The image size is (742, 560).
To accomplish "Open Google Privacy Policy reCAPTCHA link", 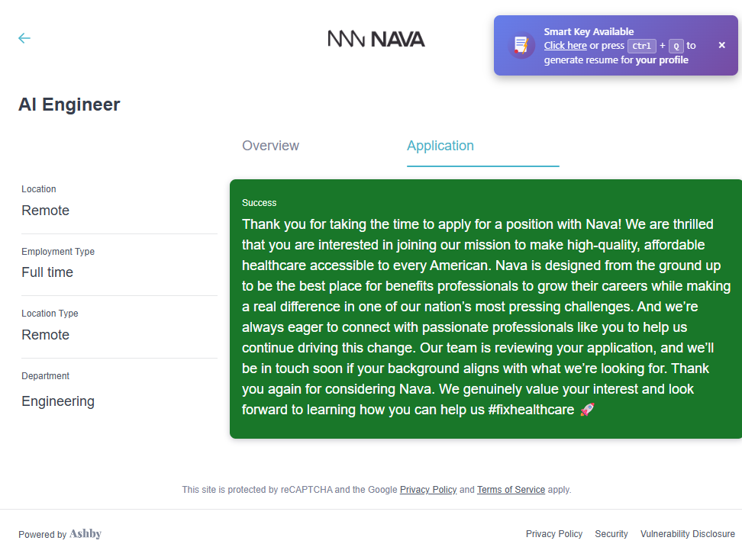I will [x=427, y=490].
